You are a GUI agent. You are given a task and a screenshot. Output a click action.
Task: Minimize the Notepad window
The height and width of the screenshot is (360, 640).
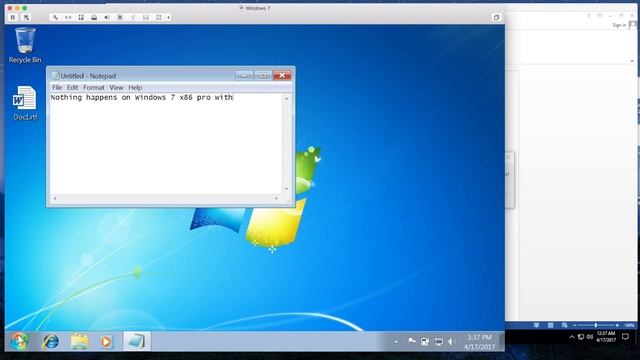pyautogui.click(x=244, y=75)
